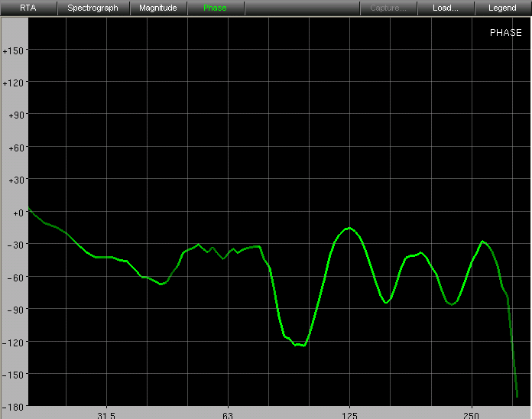Click the +120 phase axis label
This screenshot has width=532, height=419.
click(x=13, y=83)
